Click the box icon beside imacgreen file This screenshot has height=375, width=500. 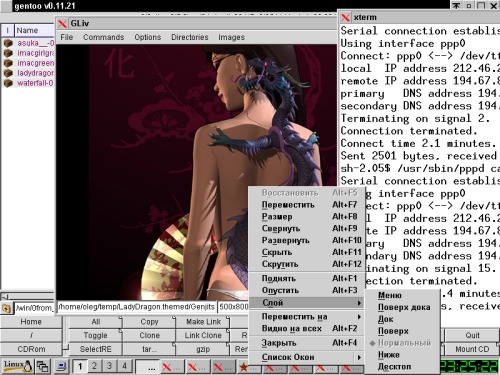pos(8,63)
